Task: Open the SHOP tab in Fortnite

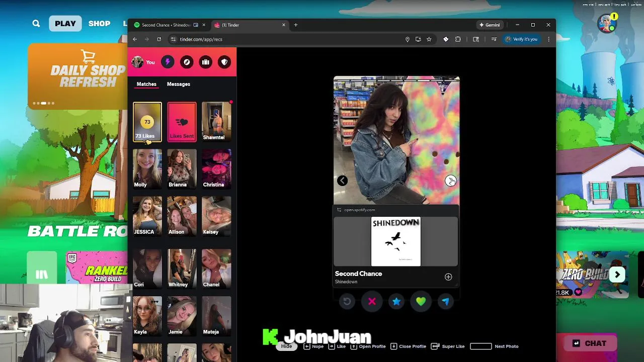Action: point(99,24)
